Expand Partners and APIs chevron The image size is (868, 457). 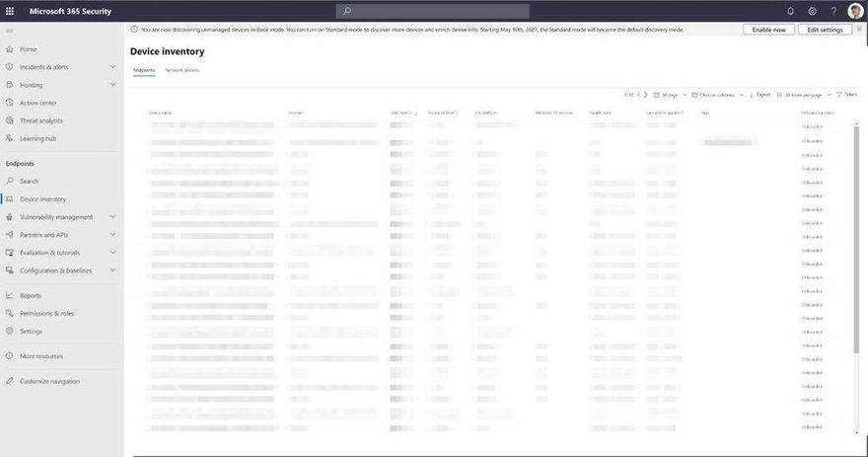[112, 235]
